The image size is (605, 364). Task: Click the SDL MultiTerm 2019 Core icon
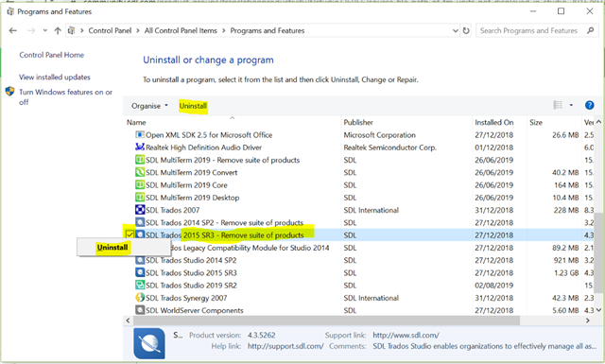coord(140,185)
